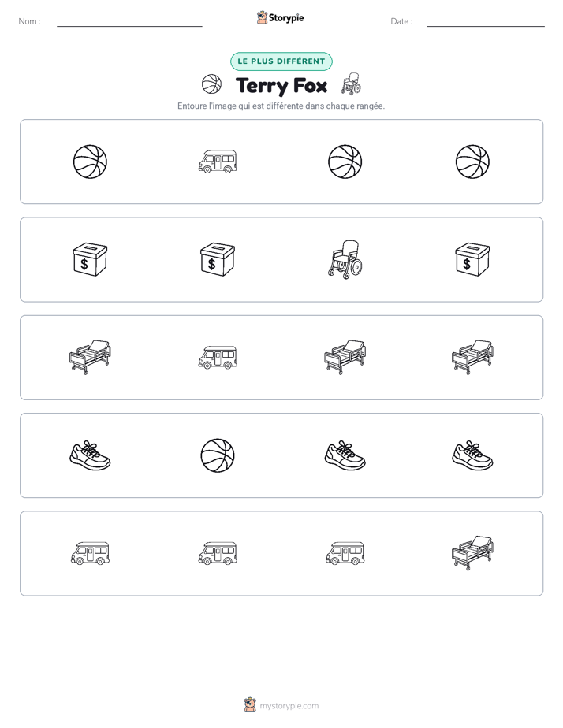Click the camper van in the first row
This screenshot has width=563, height=728.
pos(218,162)
